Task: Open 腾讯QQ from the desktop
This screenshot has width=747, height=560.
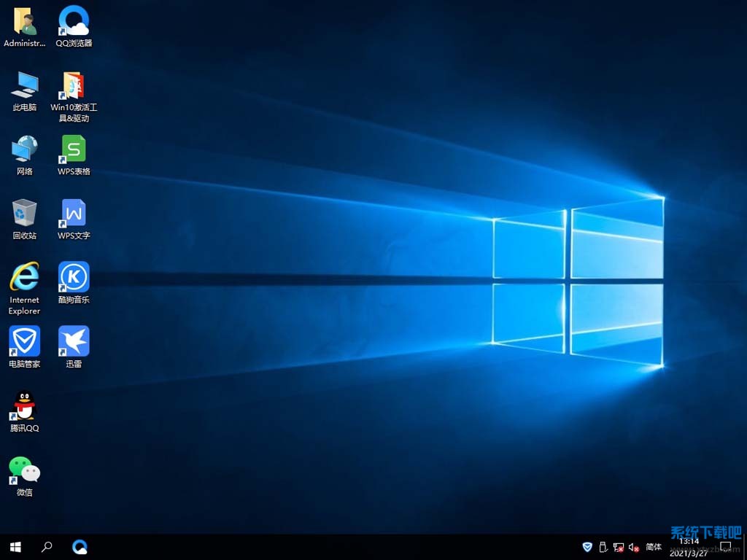Action: tap(24, 406)
